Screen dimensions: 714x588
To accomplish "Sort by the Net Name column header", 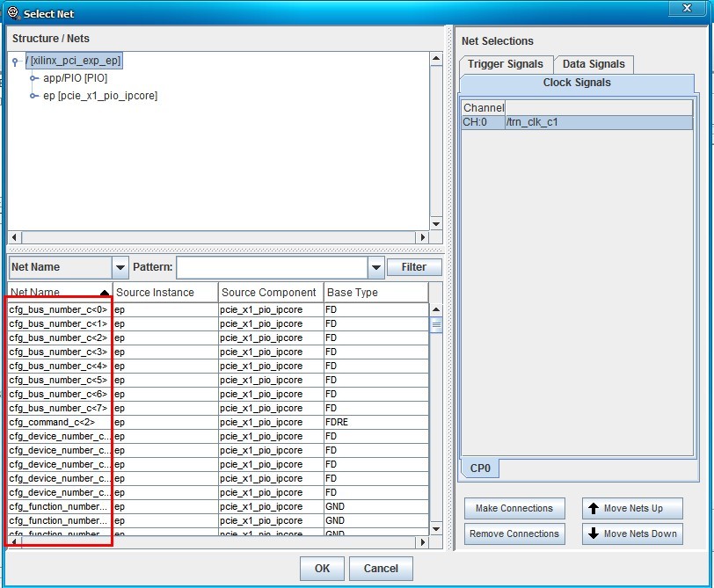I will (x=60, y=292).
